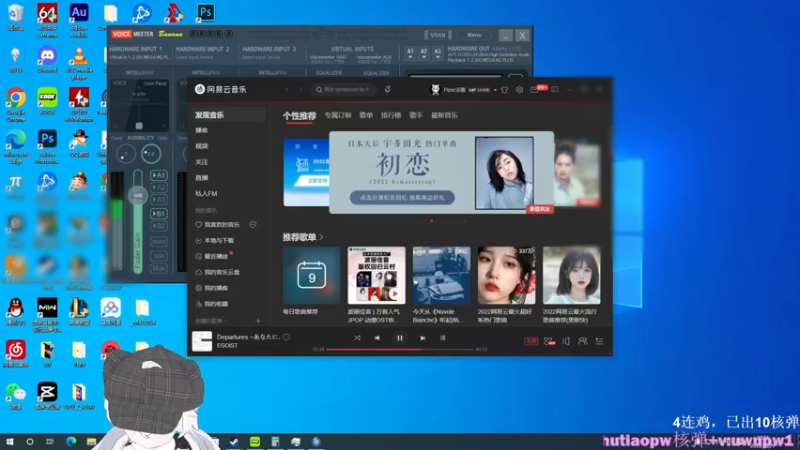Screen dimensions: 800x450
Task: Open the Nuvole Bianche playlist cover
Action: (x=441, y=276)
